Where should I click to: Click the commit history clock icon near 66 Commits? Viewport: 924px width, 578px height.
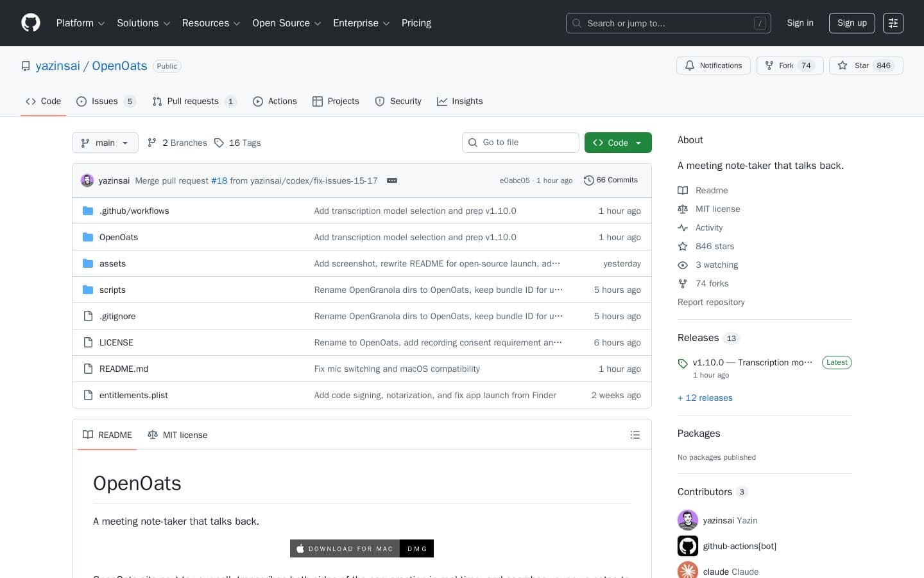(x=589, y=180)
